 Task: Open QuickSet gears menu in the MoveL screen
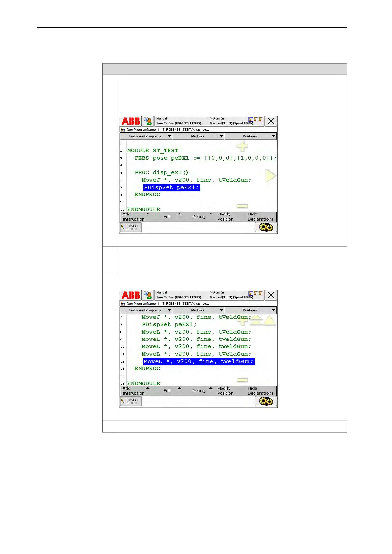266,401
